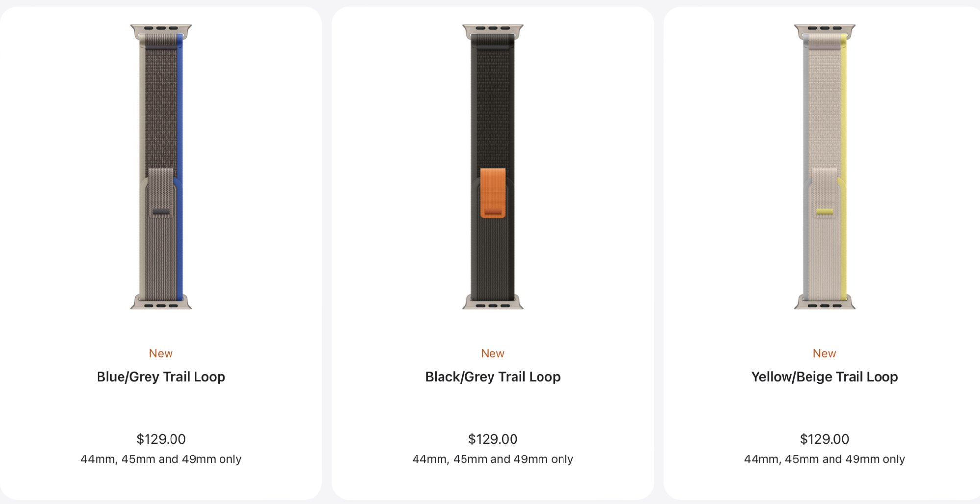The height and width of the screenshot is (504, 980).
Task: Click the size note under Blue/Grey Trail Loop
Action: coord(161,459)
